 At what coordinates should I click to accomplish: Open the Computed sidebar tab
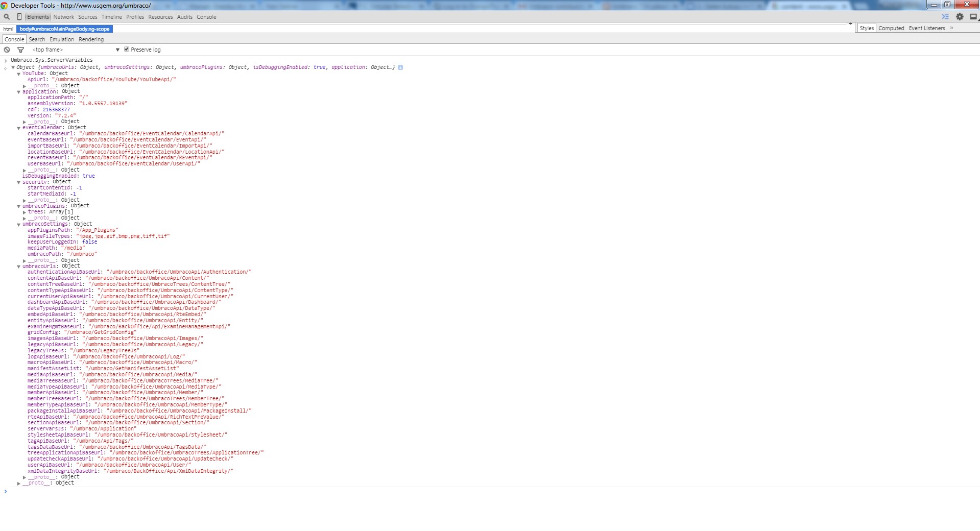891,28
